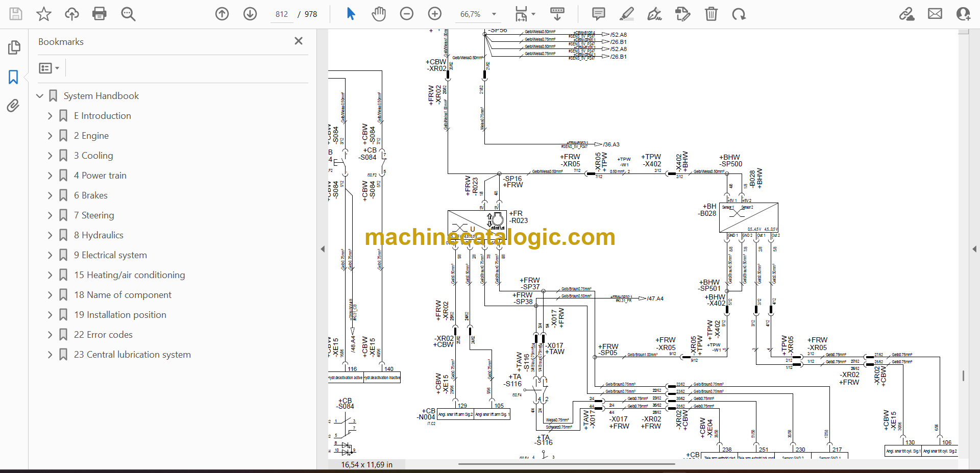
Task: Go to next page arrow
Action: click(x=250, y=14)
